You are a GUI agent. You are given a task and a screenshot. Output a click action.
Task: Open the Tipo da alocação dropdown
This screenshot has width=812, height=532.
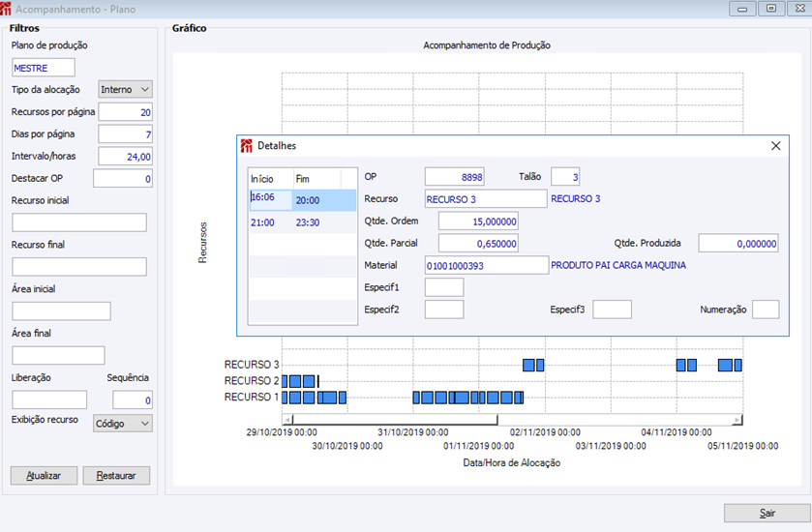pos(126,89)
